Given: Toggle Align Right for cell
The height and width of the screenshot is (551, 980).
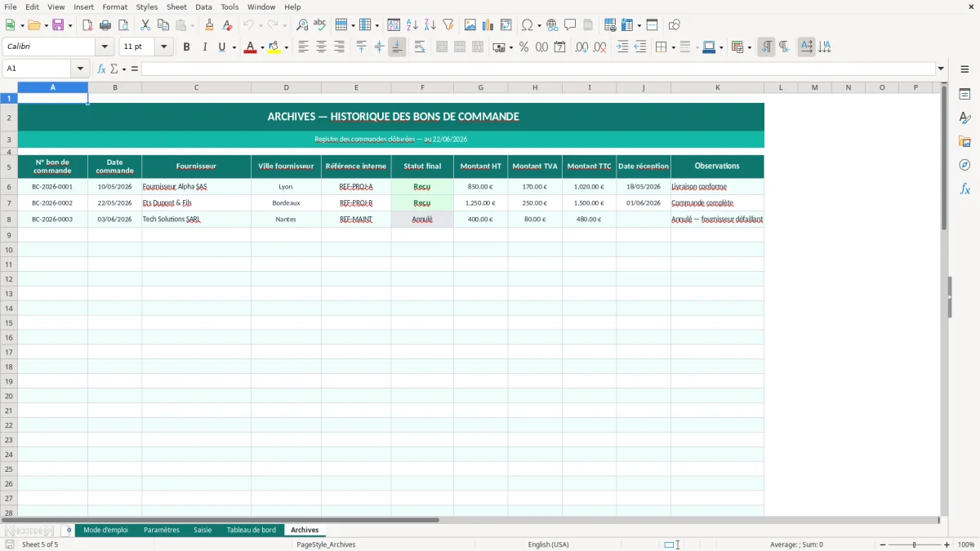Looking at the screenshot, I should pos(339,47).
